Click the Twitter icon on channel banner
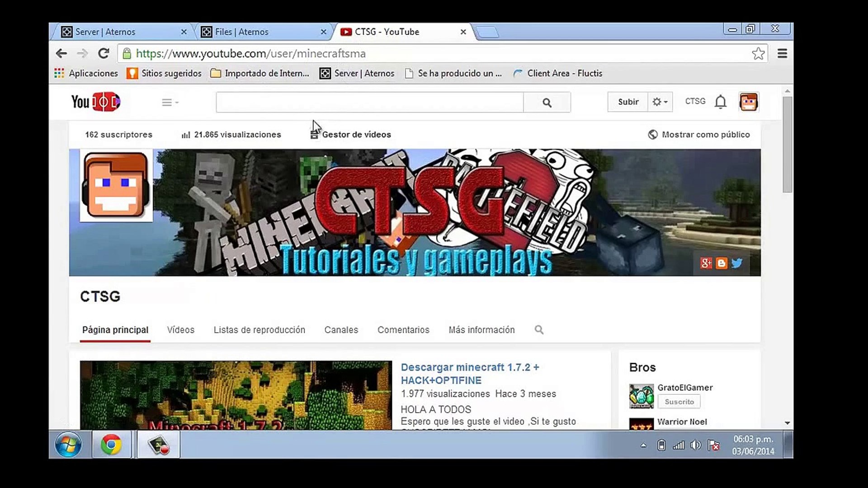The width and height of the screenshot is (868, 488). pos(737,263)
